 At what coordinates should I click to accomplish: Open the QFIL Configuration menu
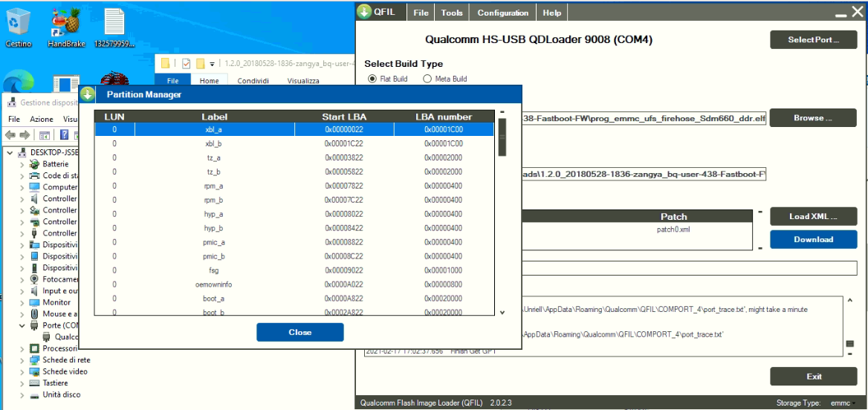click(x=502, y=12)
